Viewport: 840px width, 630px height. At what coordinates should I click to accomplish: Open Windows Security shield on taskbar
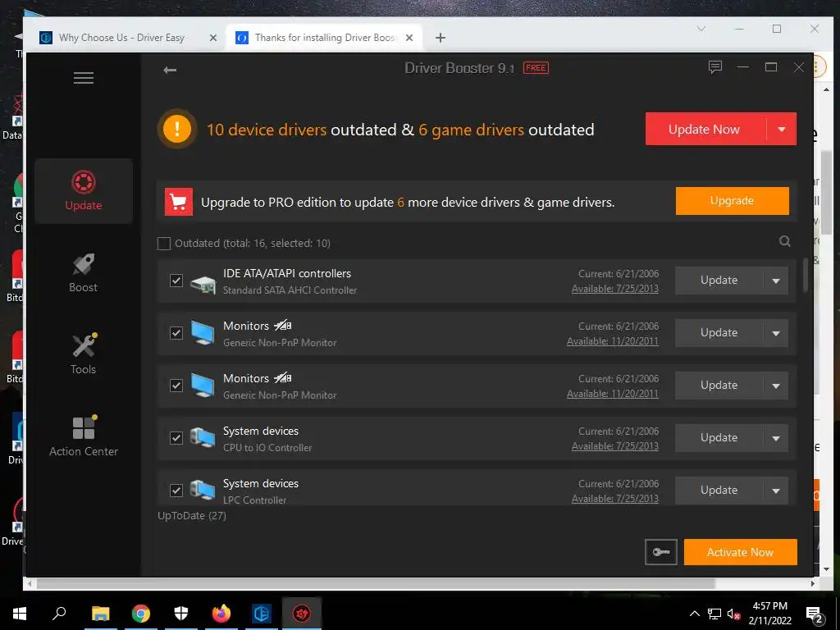click(x=181, y=614)
